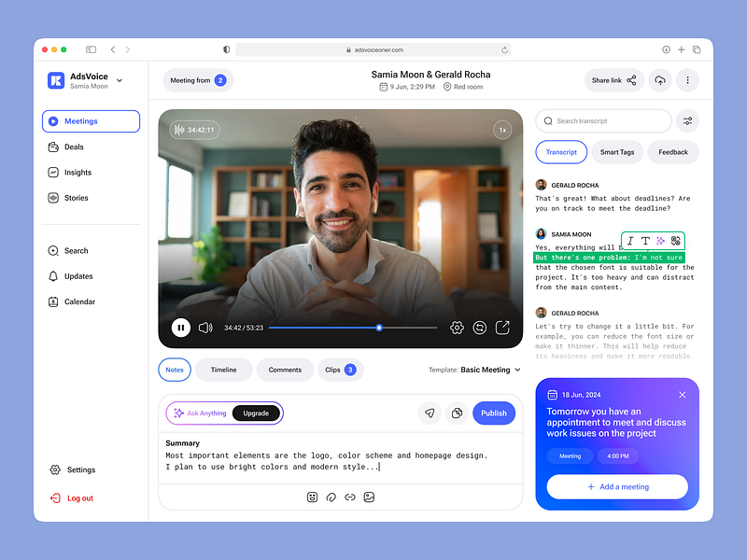Click the copy icon next to the send button
The height and width of the screenshot is (560, 747).
click(457, 413)
